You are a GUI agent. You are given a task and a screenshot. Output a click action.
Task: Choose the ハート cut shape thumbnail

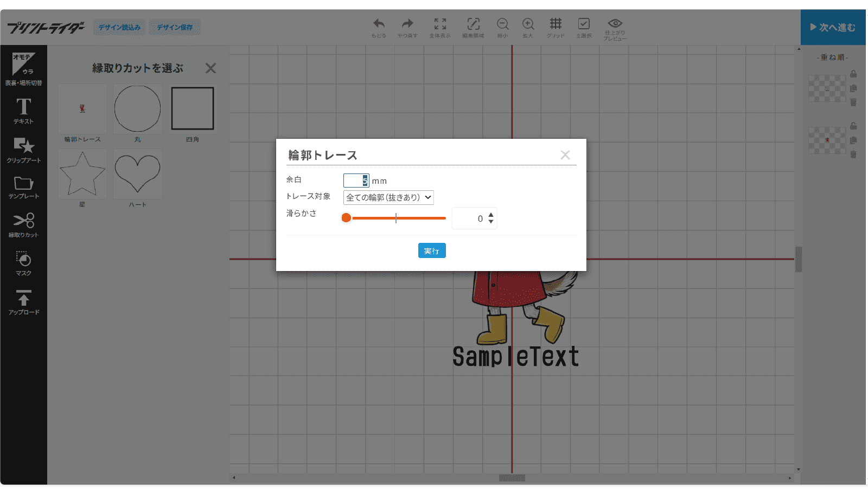[138, 175]
